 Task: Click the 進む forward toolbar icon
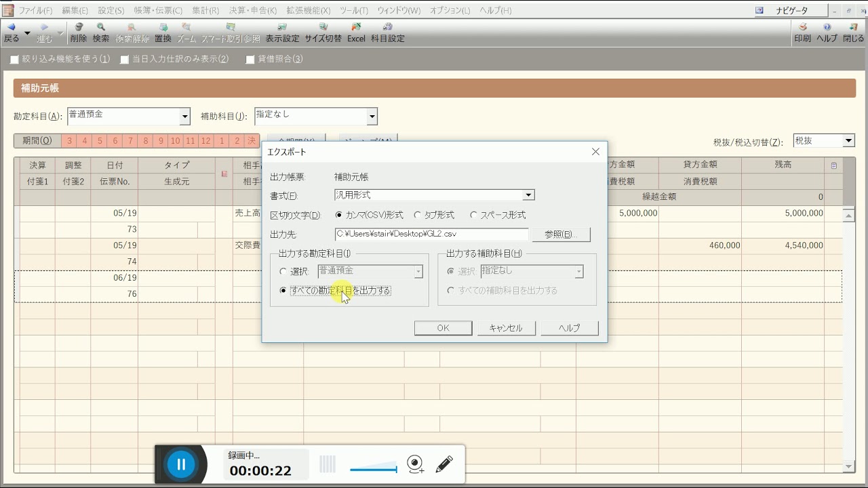coord(44,33)
